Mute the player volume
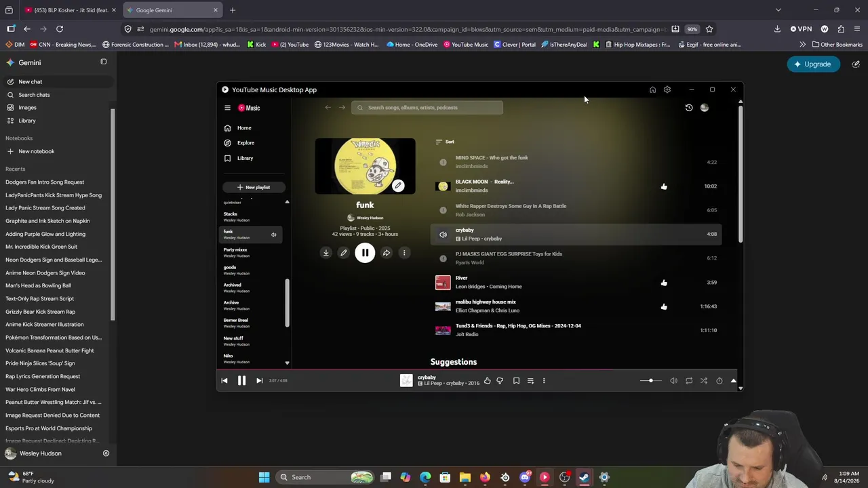868x488 pixels. (x=673, y=381)
